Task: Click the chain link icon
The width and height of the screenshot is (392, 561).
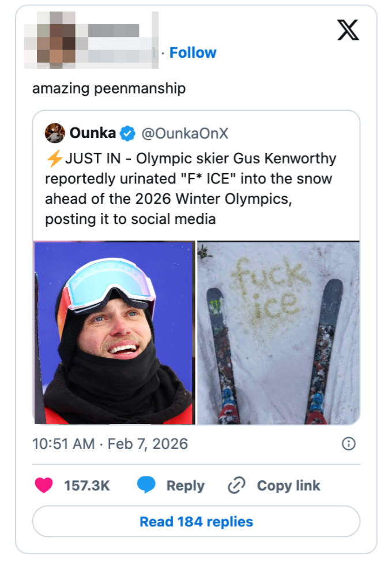Action: click(x=236, y=485)
